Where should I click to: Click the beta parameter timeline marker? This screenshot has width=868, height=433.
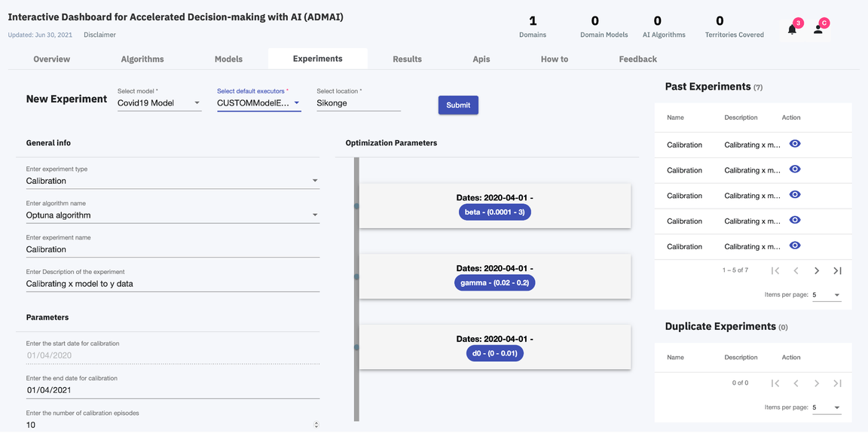pos(356,206)
